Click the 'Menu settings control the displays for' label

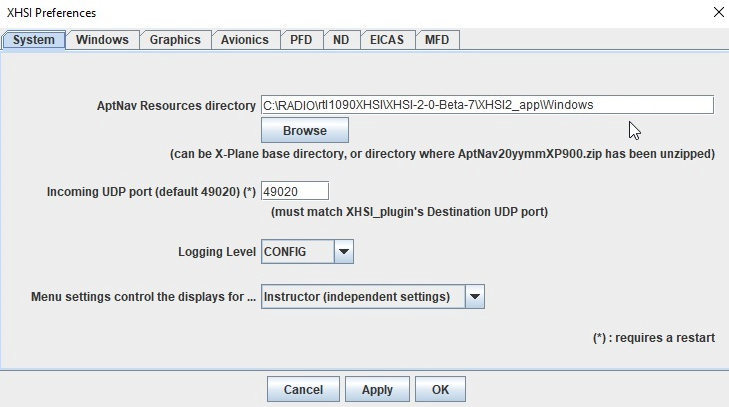click(143, 297)
